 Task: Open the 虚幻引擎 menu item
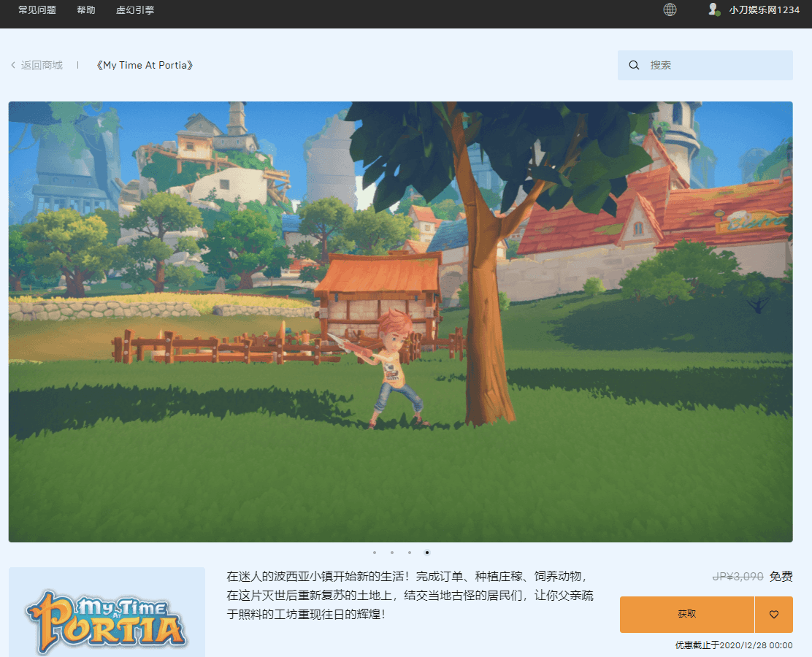click(x=134, y=10)
